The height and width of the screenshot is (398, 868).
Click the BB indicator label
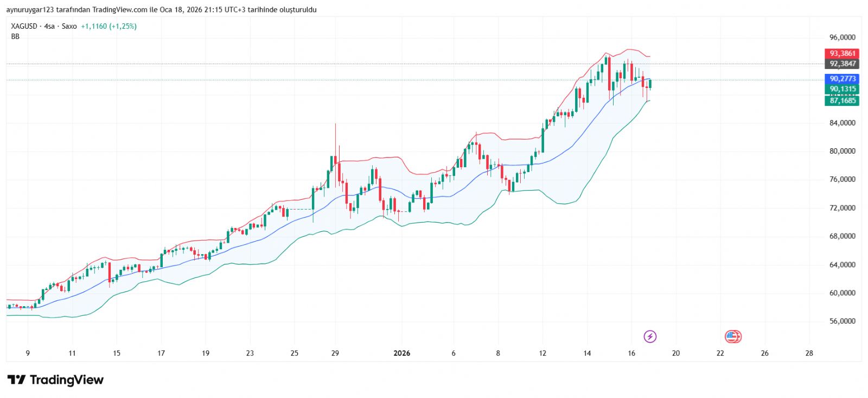pos(15,36)
